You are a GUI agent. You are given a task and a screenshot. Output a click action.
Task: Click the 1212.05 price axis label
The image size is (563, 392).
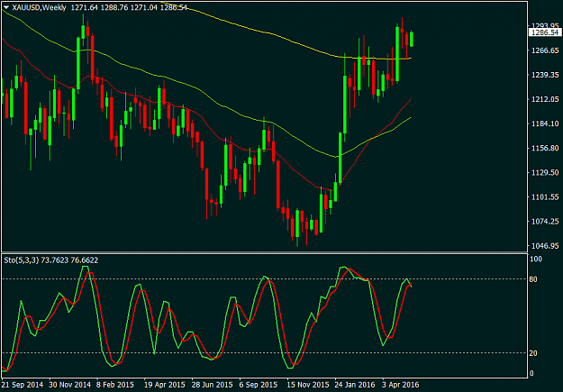pyautogui.click(x=545, y=99)
